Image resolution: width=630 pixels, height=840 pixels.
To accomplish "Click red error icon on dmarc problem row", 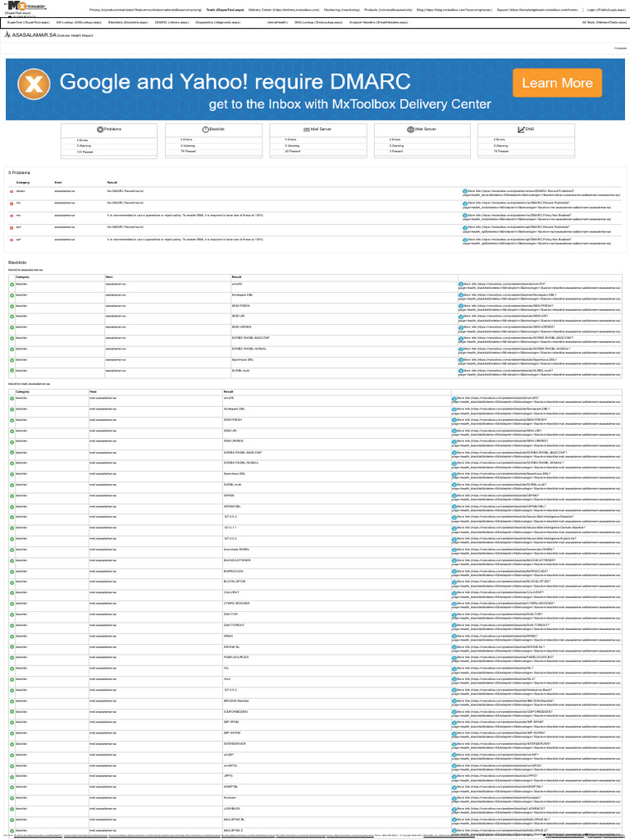I will pos(11,191).
